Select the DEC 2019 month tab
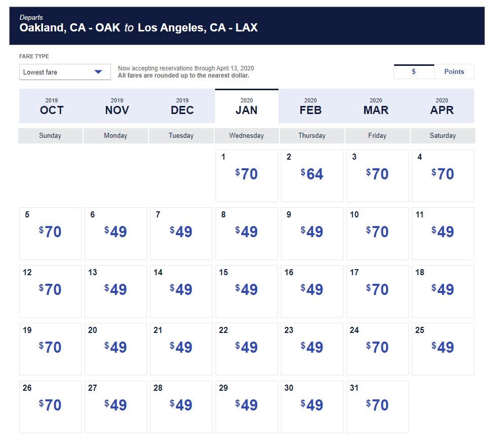This screenshot has width=490, height=448. click(x=182, y=106)
